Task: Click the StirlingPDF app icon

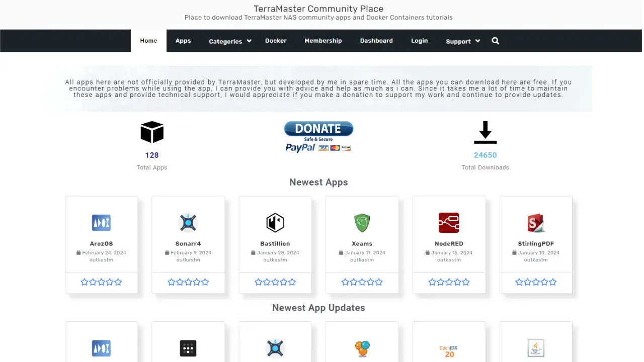Action: tap(536, 223)
